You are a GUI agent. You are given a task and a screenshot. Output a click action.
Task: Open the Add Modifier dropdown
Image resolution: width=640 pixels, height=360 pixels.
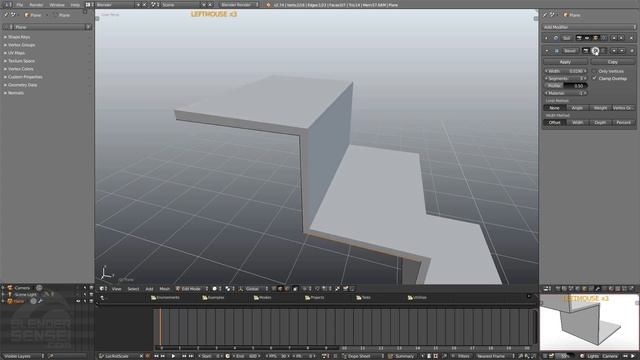pos(589,27)
